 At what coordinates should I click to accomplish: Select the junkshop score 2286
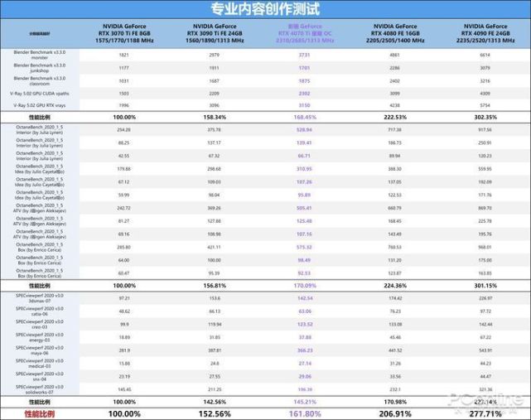(x=394, y=68)
